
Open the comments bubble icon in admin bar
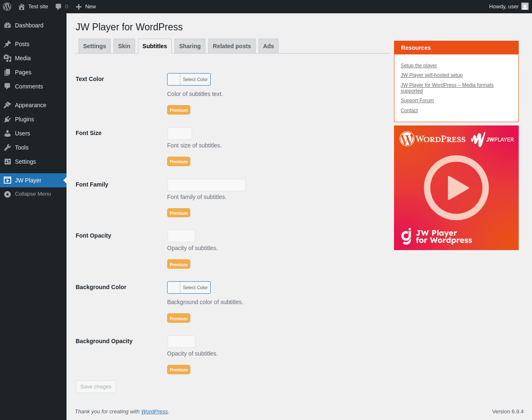coord(59,7)
